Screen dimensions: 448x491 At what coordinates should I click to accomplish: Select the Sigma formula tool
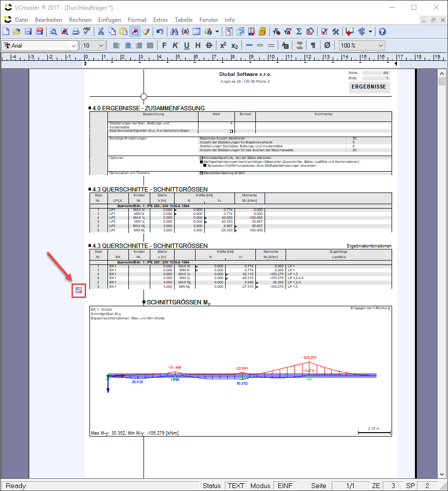299,31
